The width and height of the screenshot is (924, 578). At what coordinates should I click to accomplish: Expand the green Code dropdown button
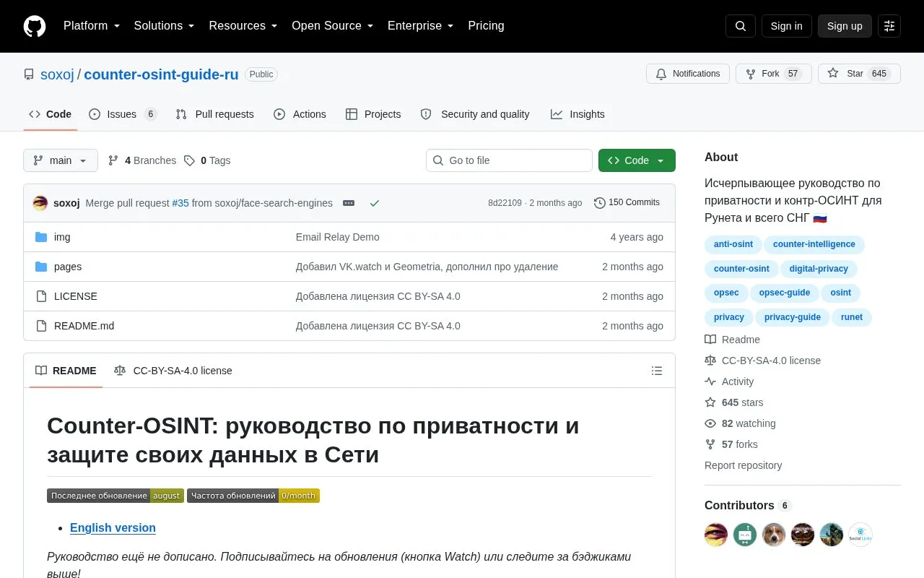[637, 160]
